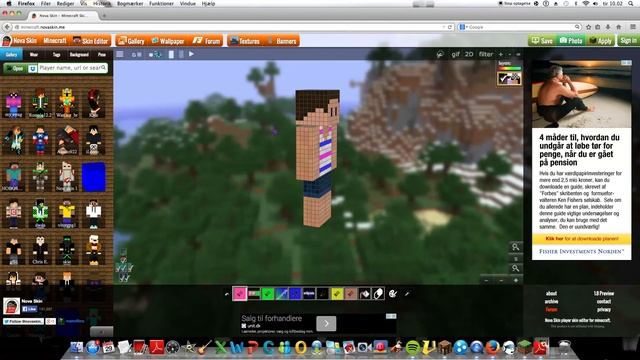Click the green Open button
This screenshot has width=640, height=360.
(15, 68)
